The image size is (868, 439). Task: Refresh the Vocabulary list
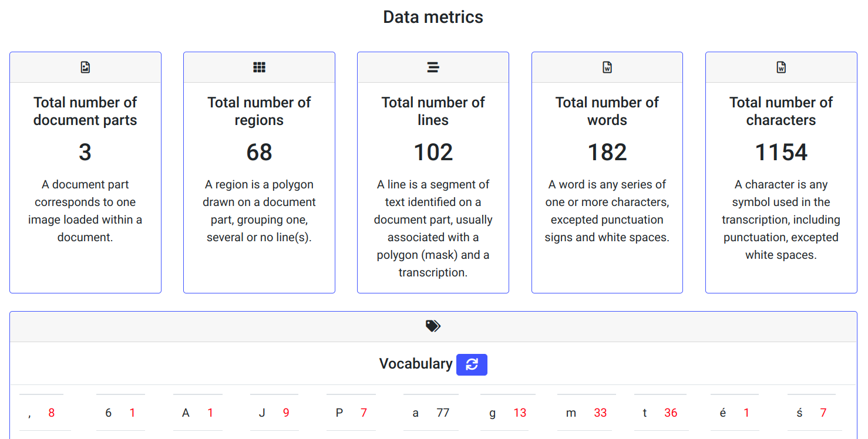(472, 364)
